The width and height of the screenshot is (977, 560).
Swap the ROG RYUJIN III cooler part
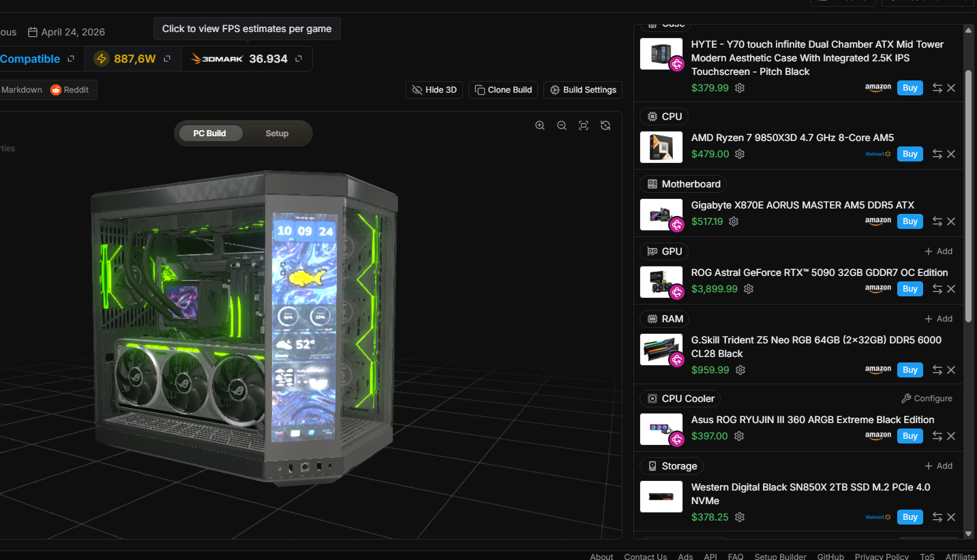click(x=937, y=436)
